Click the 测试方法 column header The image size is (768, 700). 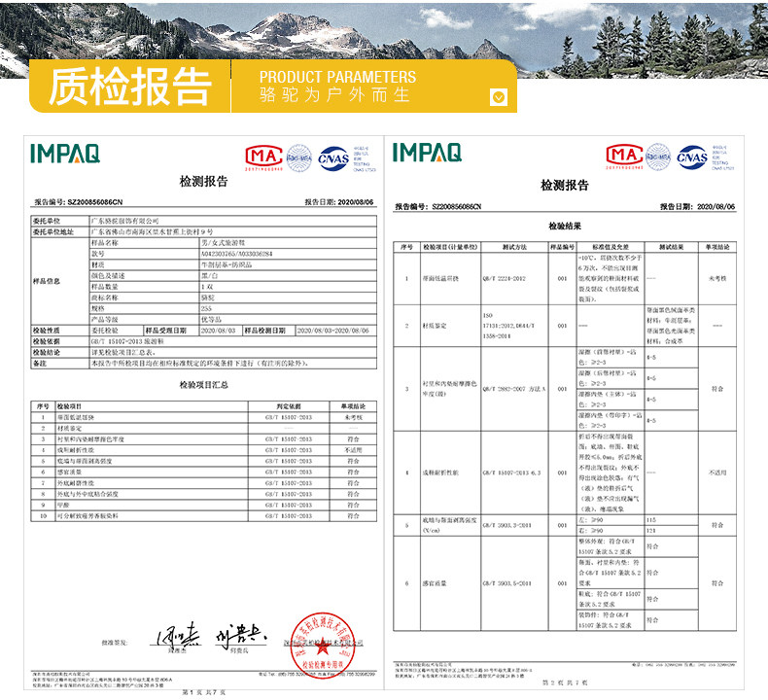[514, 247]
